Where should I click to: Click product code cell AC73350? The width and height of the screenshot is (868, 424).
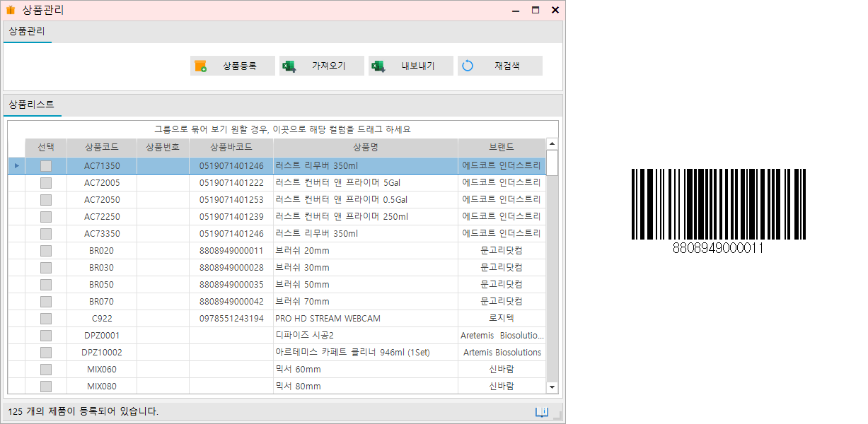click(102, 234)
